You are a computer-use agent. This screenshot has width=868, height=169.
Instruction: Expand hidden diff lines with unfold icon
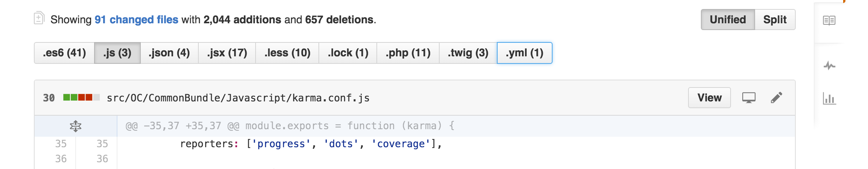coord(76,126)
